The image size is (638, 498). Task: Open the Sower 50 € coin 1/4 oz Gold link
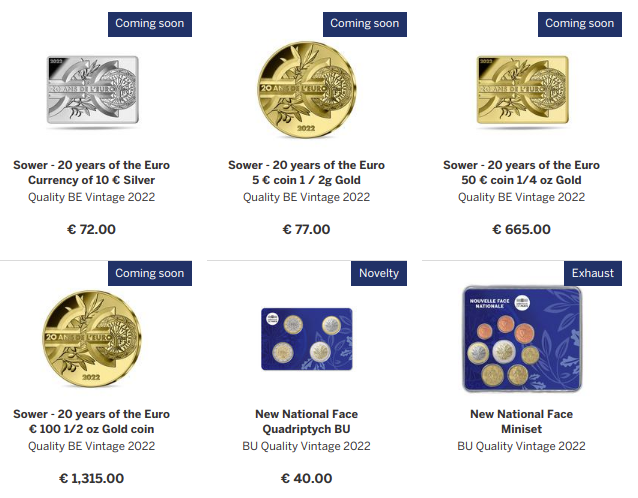(x=521, y=172)
